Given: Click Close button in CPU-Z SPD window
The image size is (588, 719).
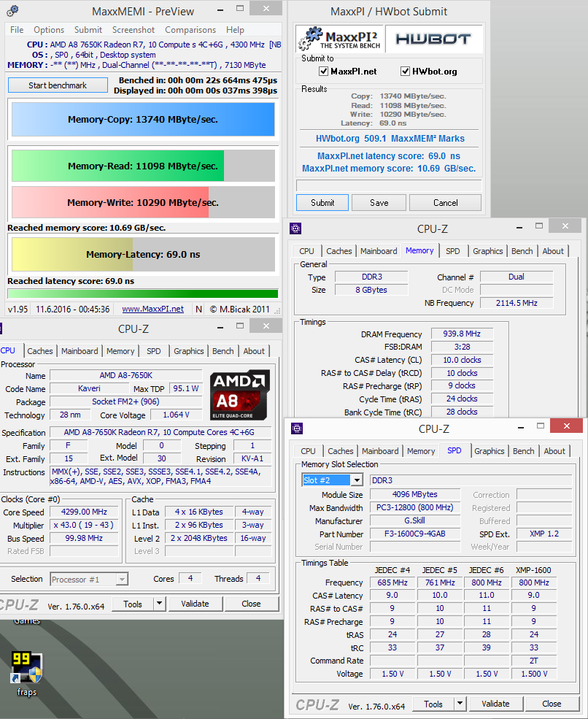Looking at the screenshot, I should 552,704.
